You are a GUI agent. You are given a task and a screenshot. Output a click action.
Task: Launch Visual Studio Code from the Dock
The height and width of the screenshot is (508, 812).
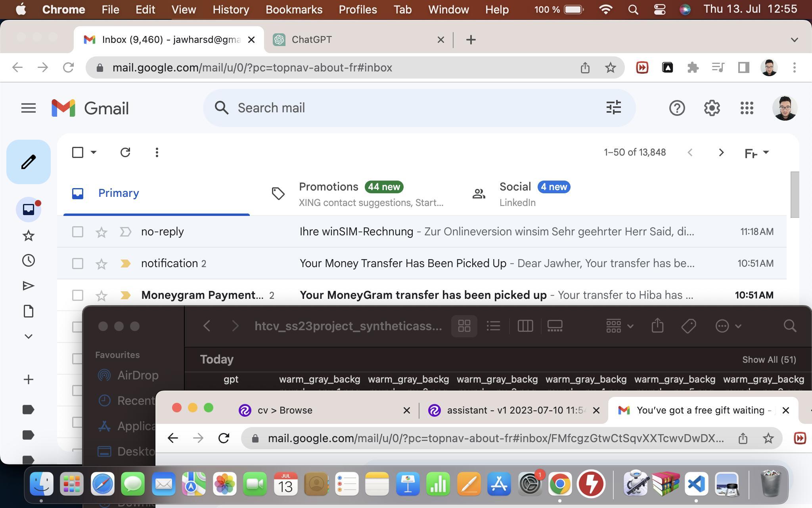697,484
